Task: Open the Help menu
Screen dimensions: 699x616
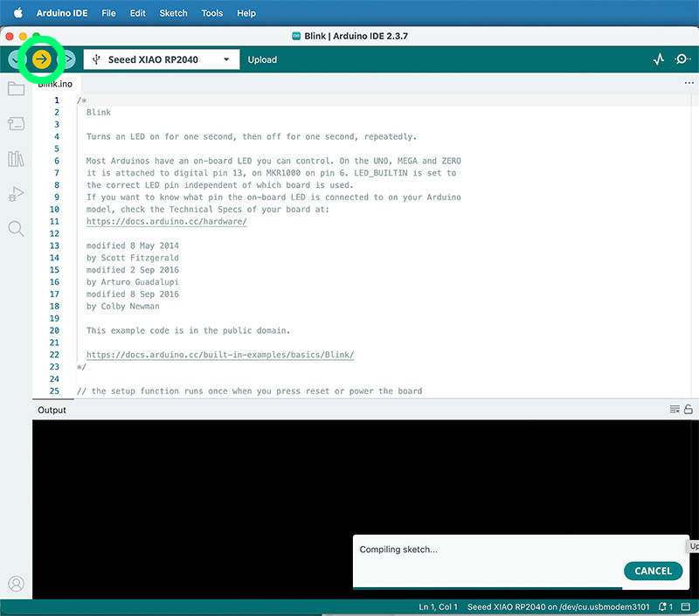Action: click(246, 13)
